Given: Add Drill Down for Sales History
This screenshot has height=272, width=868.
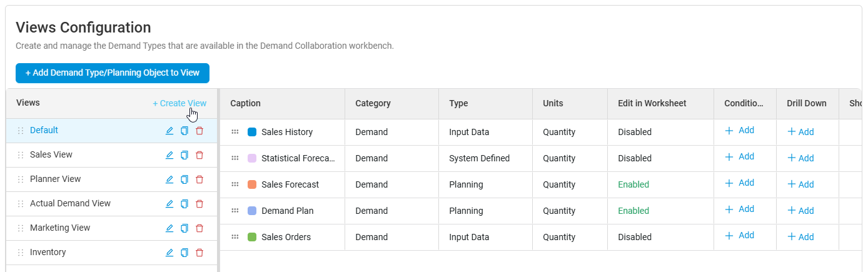Looking at the screenshot, I should pyautogui.click(x=800, y=132).
